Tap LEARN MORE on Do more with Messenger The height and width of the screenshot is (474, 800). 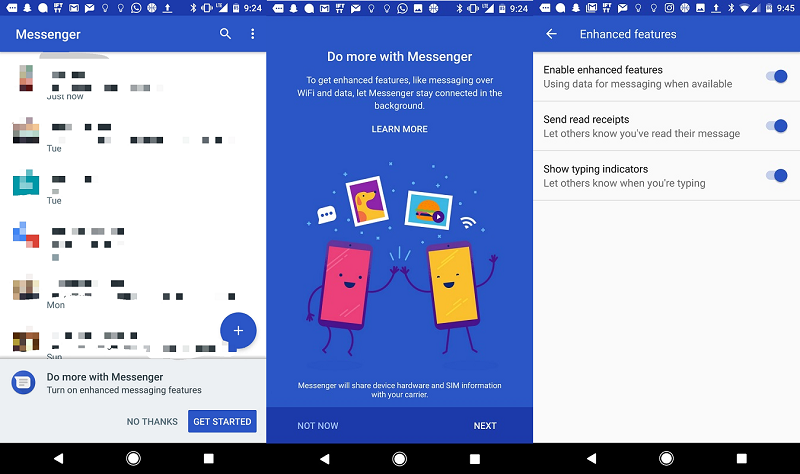tap(399, 129)
